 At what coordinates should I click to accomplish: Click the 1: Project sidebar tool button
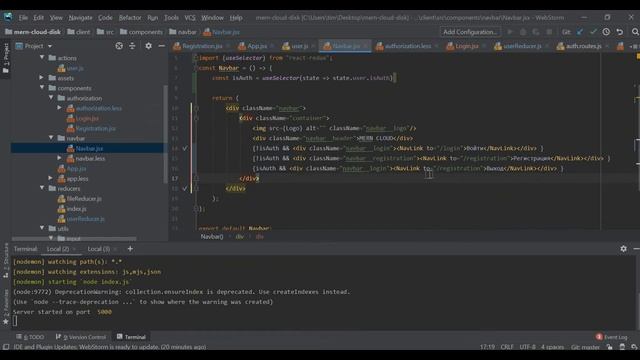point(6,58)
